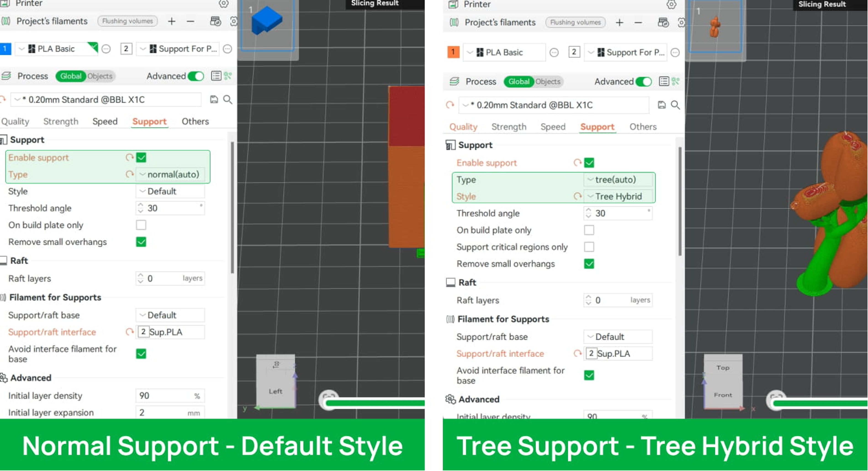Open Style dropdown showing Default, left panel
This screenshot has height=471, width=868.
[x=170, y=191]
